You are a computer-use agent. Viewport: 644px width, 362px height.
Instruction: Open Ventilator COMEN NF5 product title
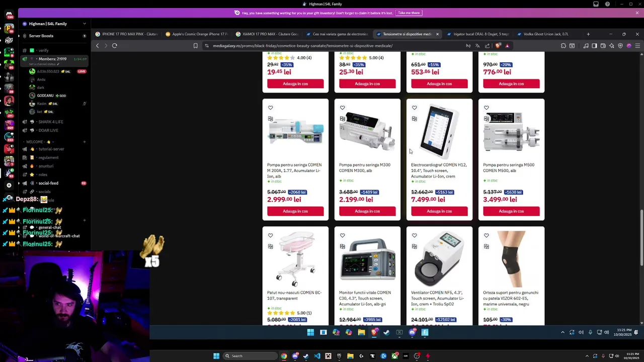click(437, 298)
